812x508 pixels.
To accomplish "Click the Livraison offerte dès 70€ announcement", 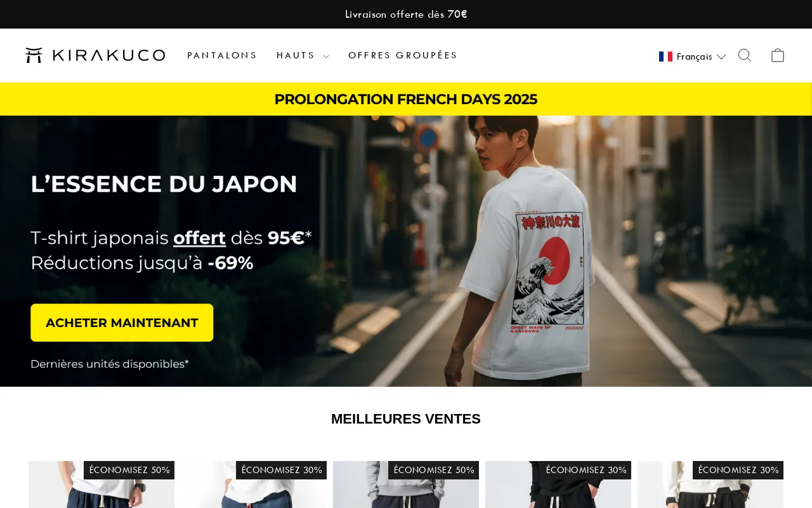I will click(x=406, y=14).
